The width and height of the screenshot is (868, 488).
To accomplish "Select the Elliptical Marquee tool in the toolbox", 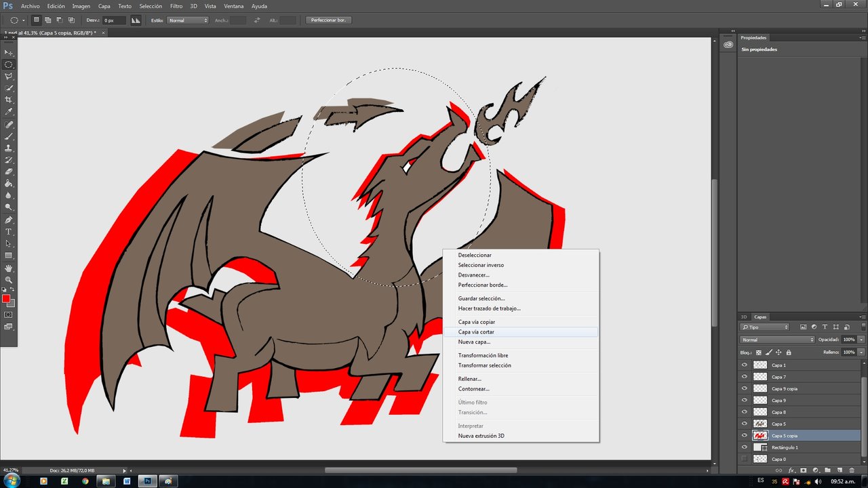I will tap(9, 64).
